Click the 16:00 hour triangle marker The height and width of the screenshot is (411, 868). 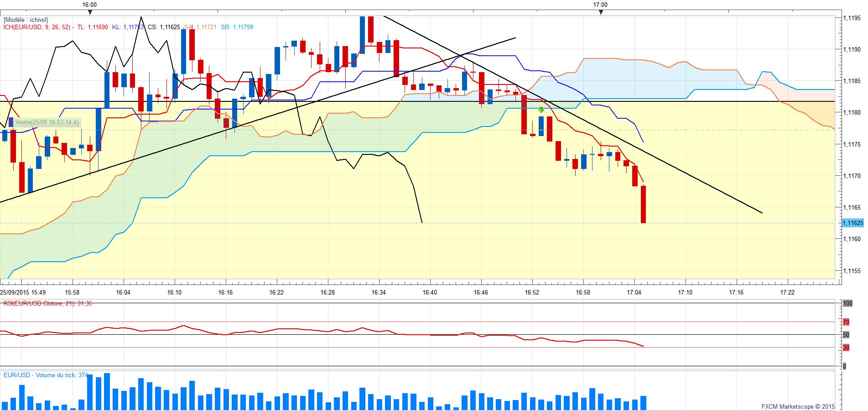(90, 12)
